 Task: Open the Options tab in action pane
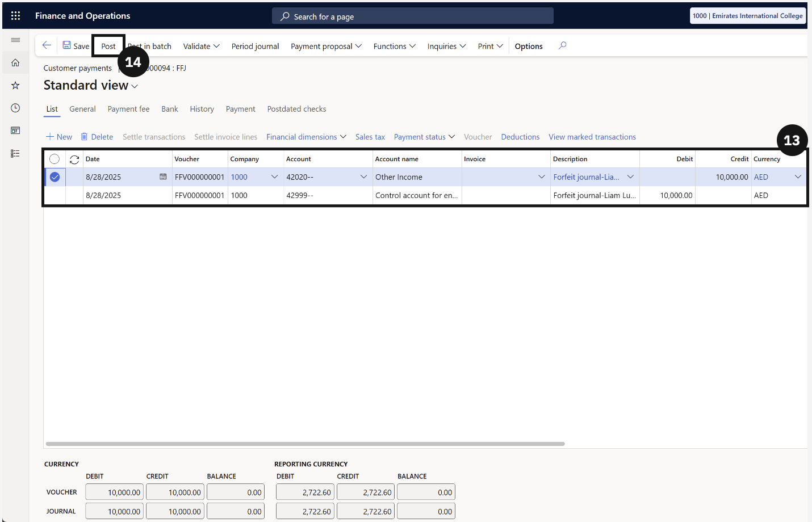pos(529,46)
